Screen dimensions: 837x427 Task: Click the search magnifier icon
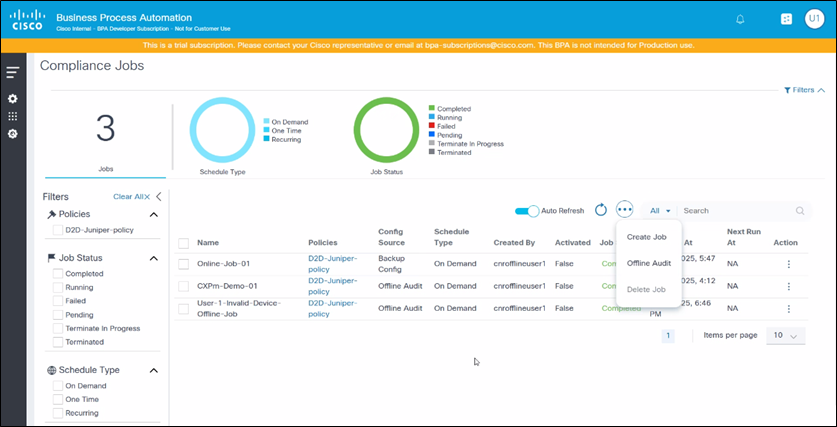800,211
